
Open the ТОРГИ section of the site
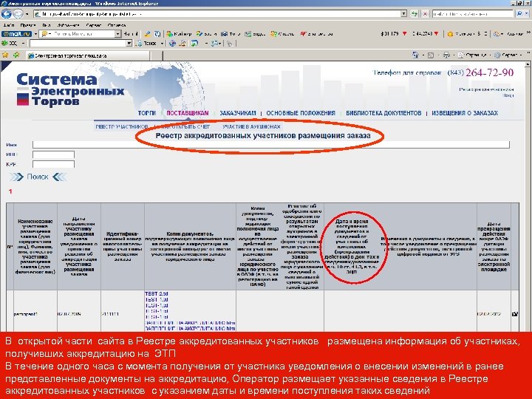pos(146,113)
